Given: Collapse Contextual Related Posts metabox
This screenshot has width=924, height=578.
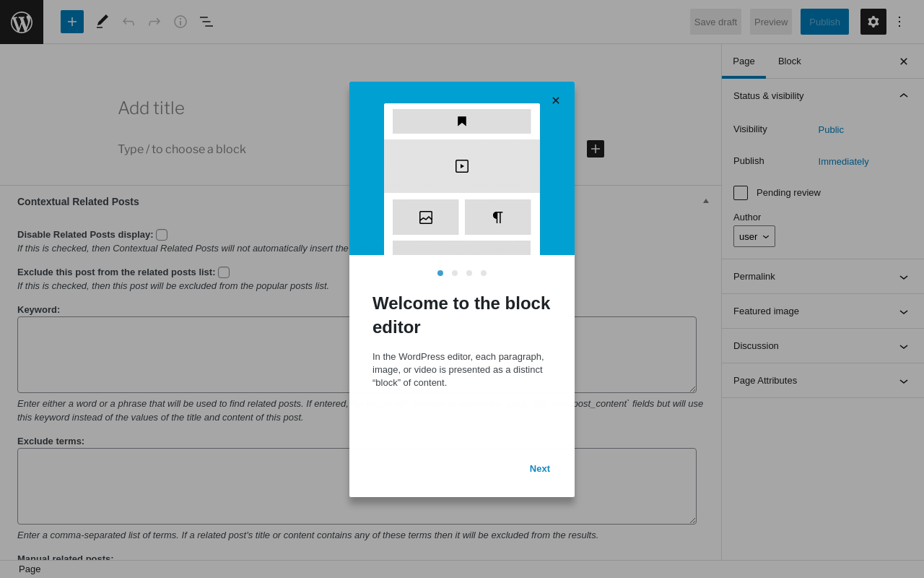Looking at the screenshot, I should 706,201.
